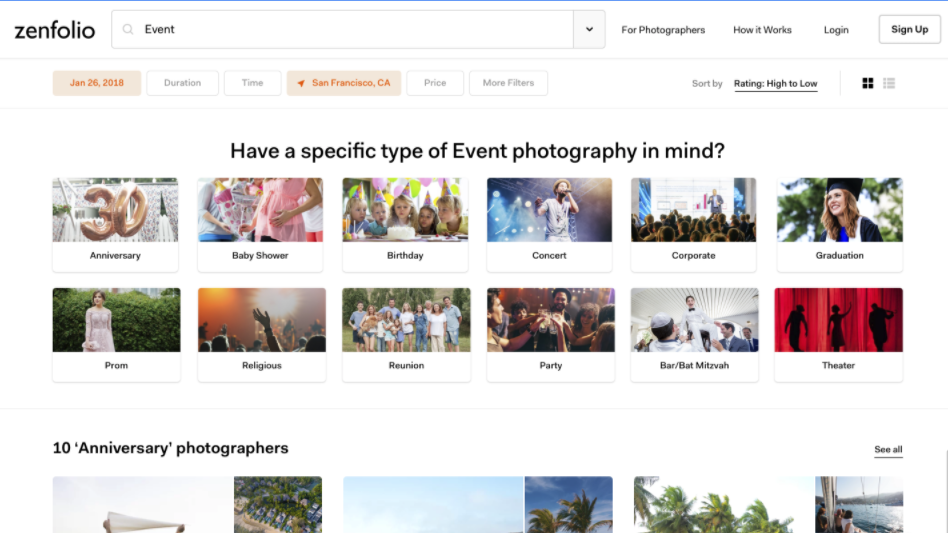The image size is (948, 533).
Task: Open the Price filter
Action: pyautogui.click(x=435, y=83)
